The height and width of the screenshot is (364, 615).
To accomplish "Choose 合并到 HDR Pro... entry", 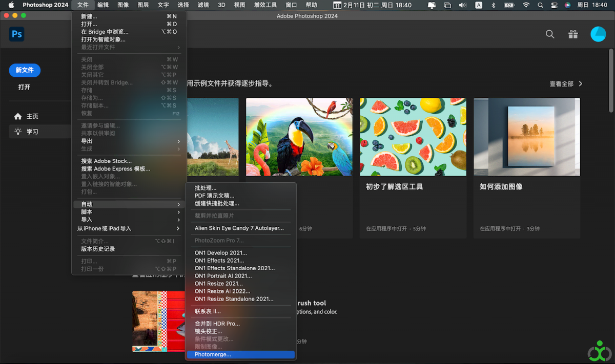I will pyautogui.click(x=241, y=324).
